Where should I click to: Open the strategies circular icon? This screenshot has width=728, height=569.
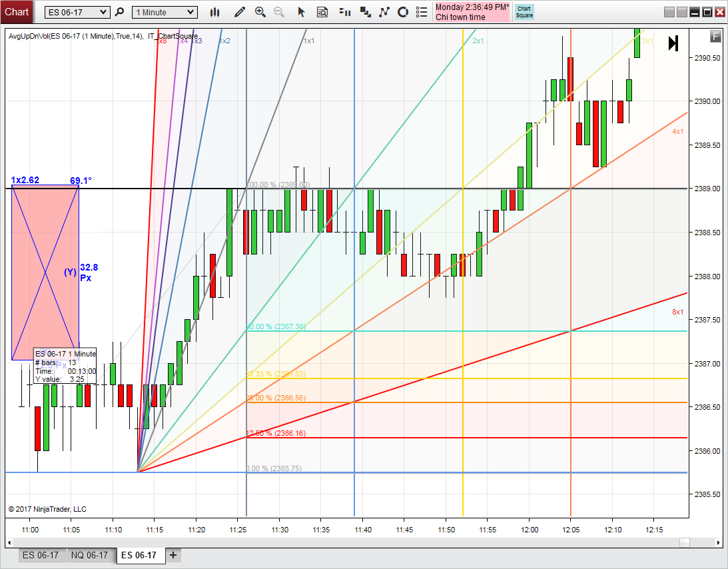coord(403,13)
